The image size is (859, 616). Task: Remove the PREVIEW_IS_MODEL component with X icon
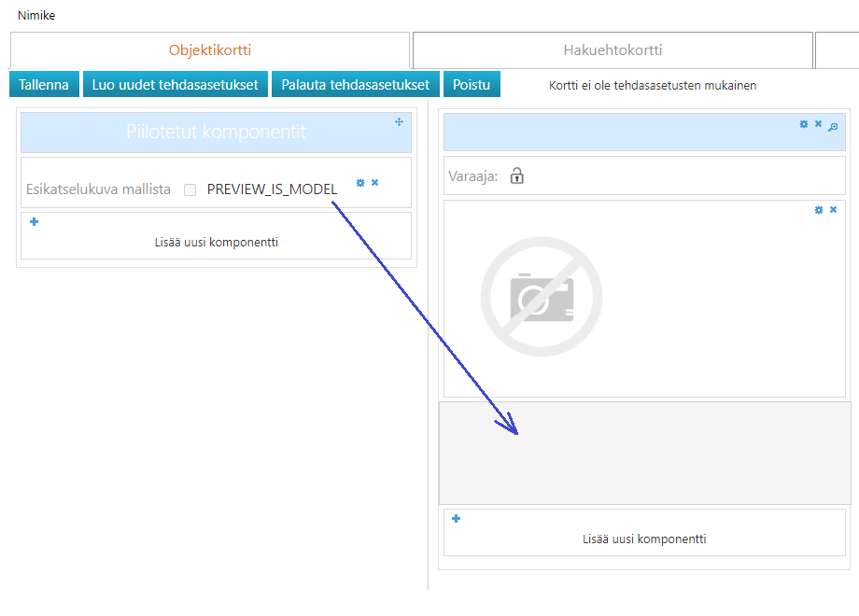click(x=374, y=183)
